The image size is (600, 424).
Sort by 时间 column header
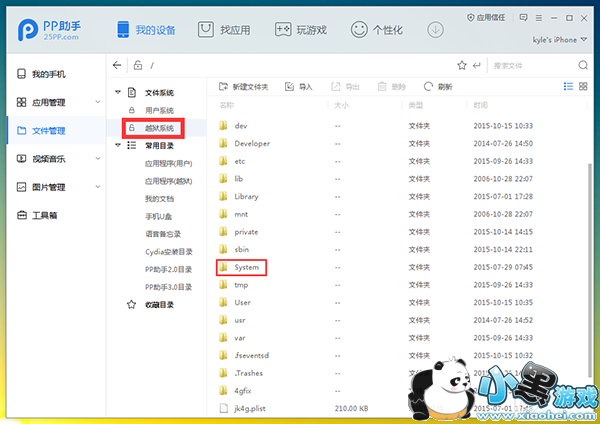[x=481, y=105]
